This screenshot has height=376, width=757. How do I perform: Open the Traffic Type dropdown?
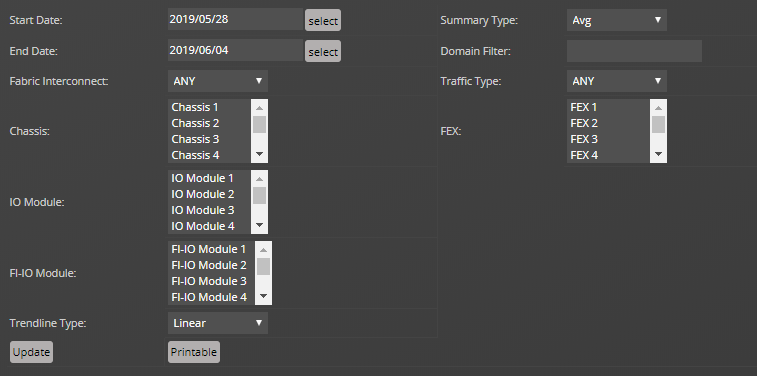[x=617, y=81]
